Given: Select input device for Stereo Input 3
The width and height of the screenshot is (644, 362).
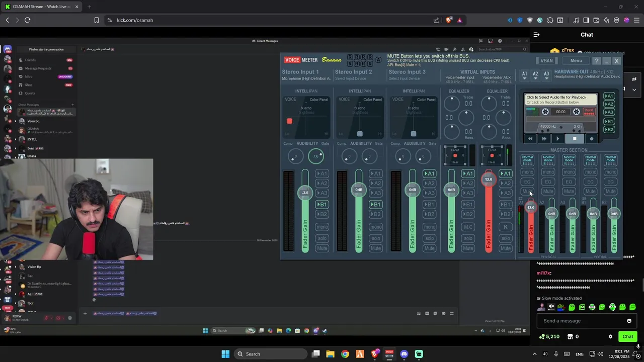Looking at the screenshot, I should tap(404, 78).
